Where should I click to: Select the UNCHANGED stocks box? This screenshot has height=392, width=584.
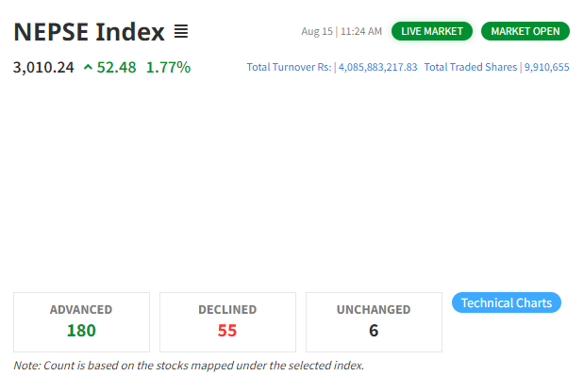(x=374, y=322)
